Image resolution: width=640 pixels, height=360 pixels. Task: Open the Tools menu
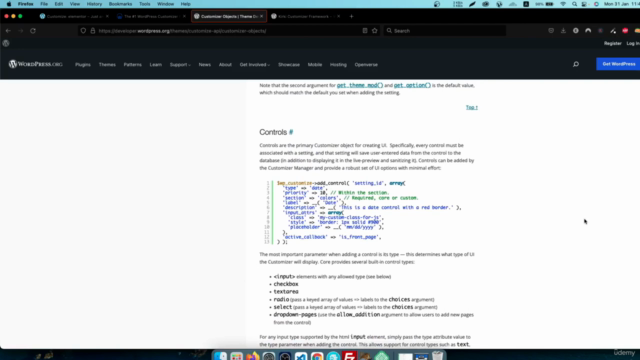tap(144, 4)
